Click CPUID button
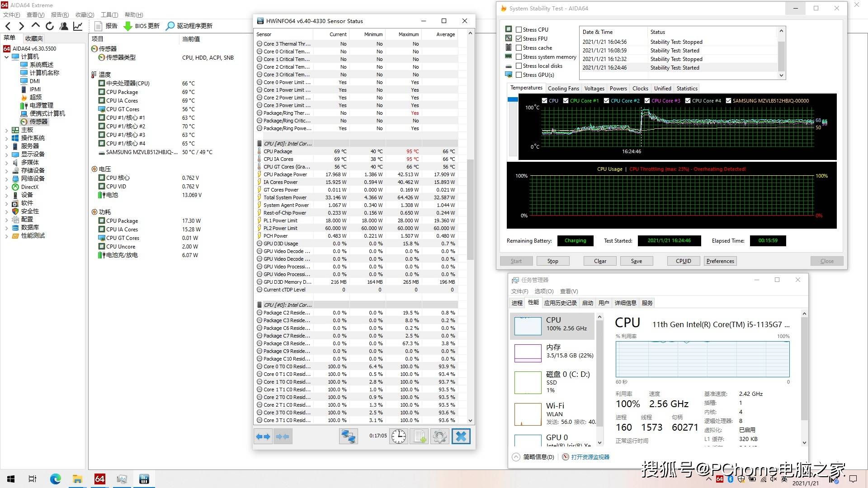 [x=684, y=261]
